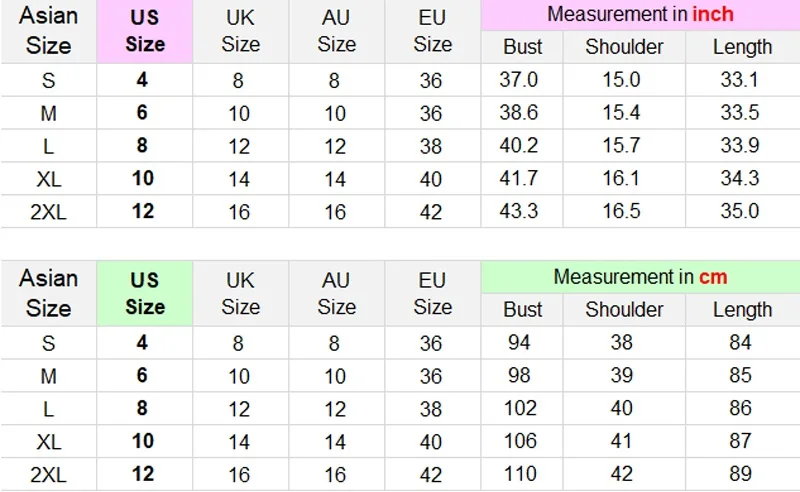Select the 43.3 bust value
The height and width of the screenshot is (492, 800).
[519, 211]
